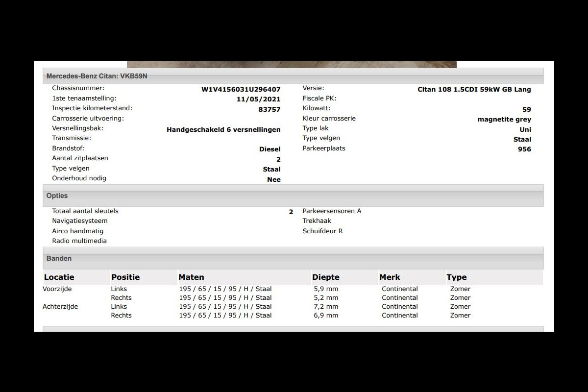Click the odometer value 83757

[269, 109]
